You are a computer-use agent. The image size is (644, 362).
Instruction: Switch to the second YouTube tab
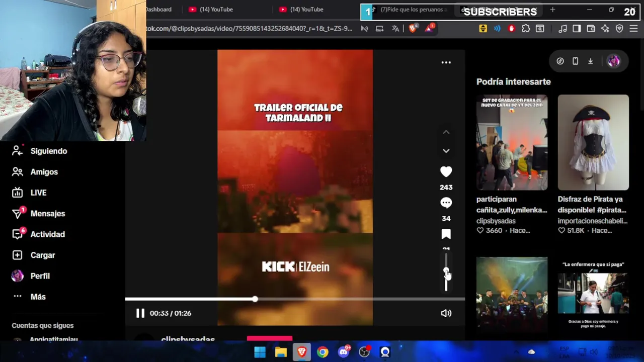[x=307, y=10]
